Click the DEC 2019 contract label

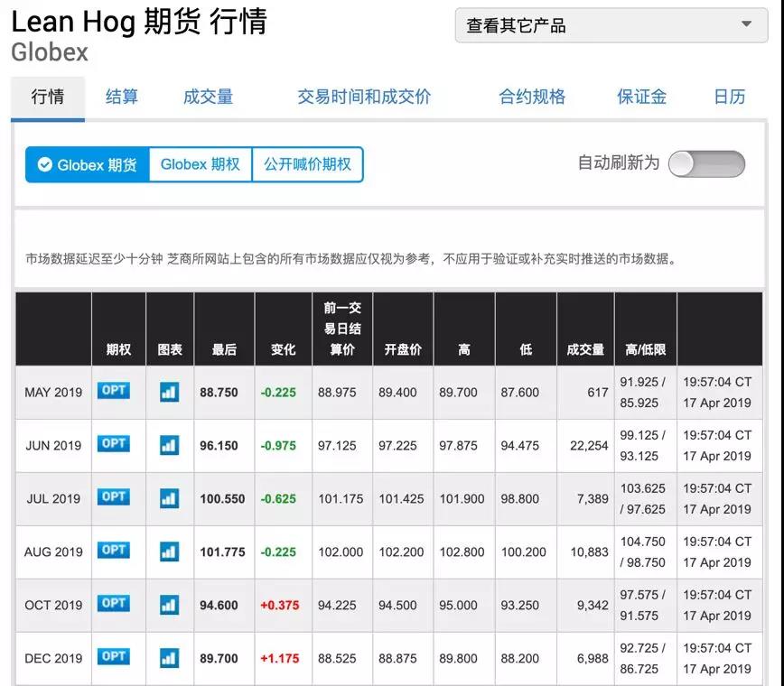tap(53, 658)
